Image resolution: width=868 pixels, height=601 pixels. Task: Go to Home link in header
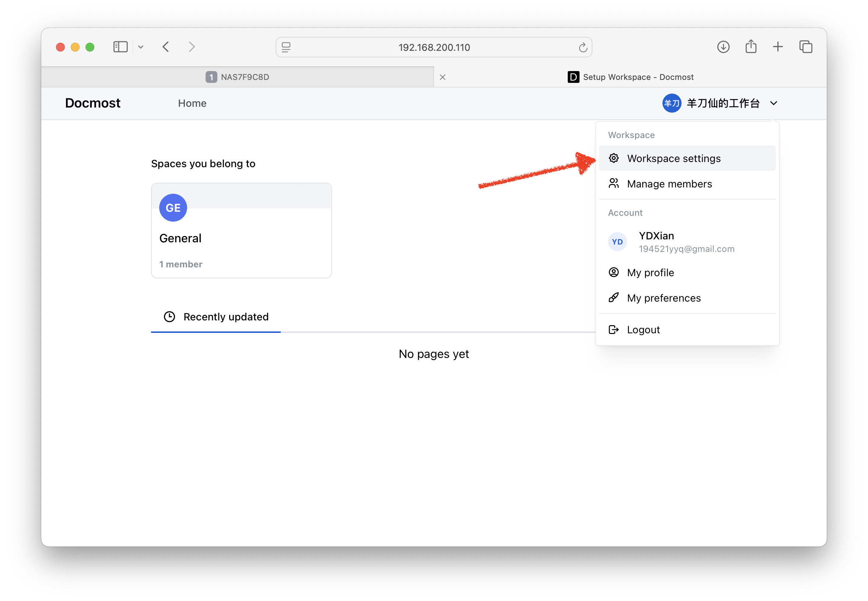[x=192, y=103]
